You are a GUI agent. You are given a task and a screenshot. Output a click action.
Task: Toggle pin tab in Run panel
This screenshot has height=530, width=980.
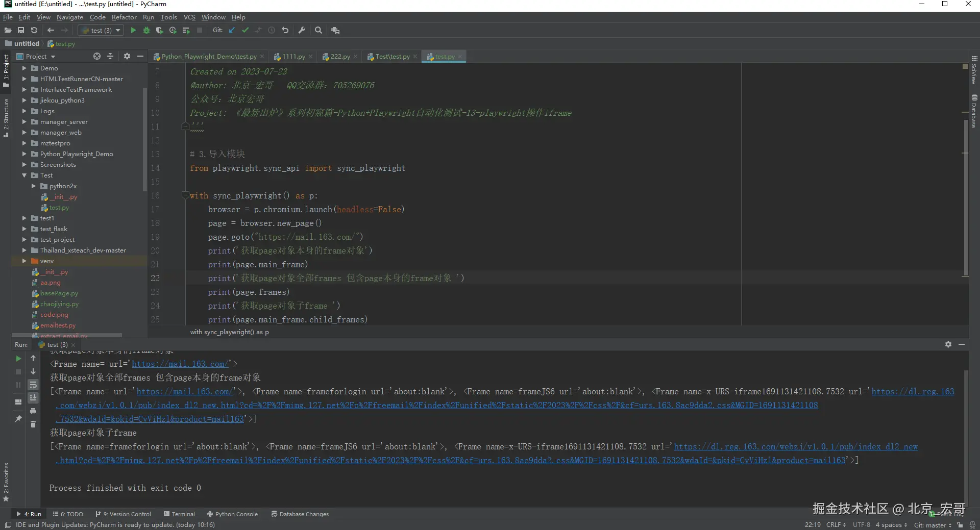pyautogui.click(x=18, y=419)
